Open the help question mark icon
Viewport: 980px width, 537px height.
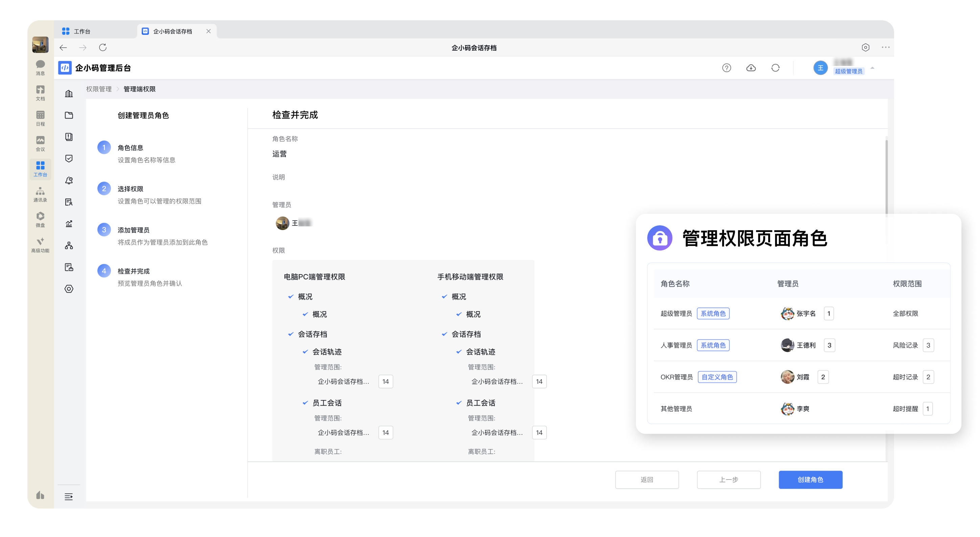pyautogui.click(x=727, y=68)
